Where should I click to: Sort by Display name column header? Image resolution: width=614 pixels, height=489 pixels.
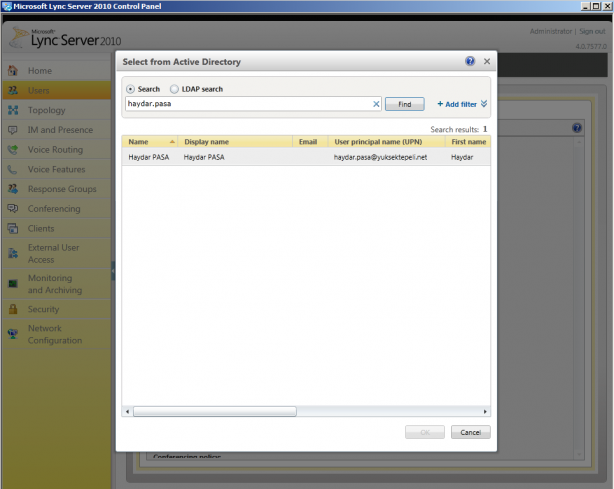click(x=235, y=142)
